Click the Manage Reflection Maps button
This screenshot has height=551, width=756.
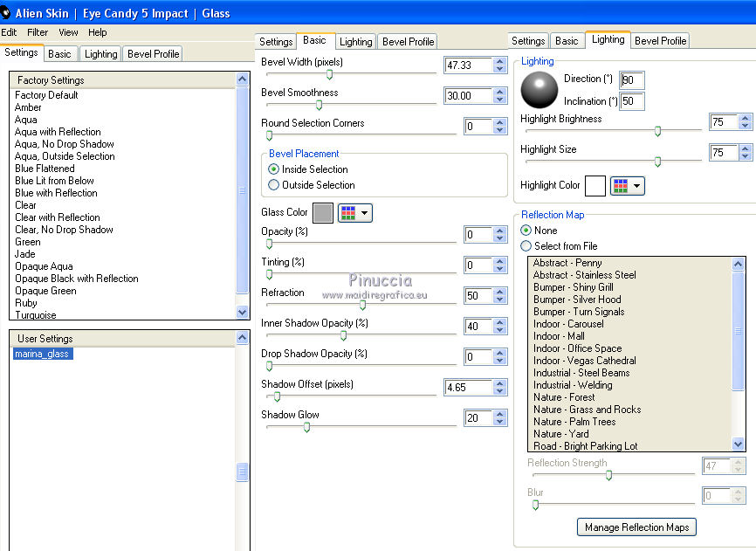636,527
